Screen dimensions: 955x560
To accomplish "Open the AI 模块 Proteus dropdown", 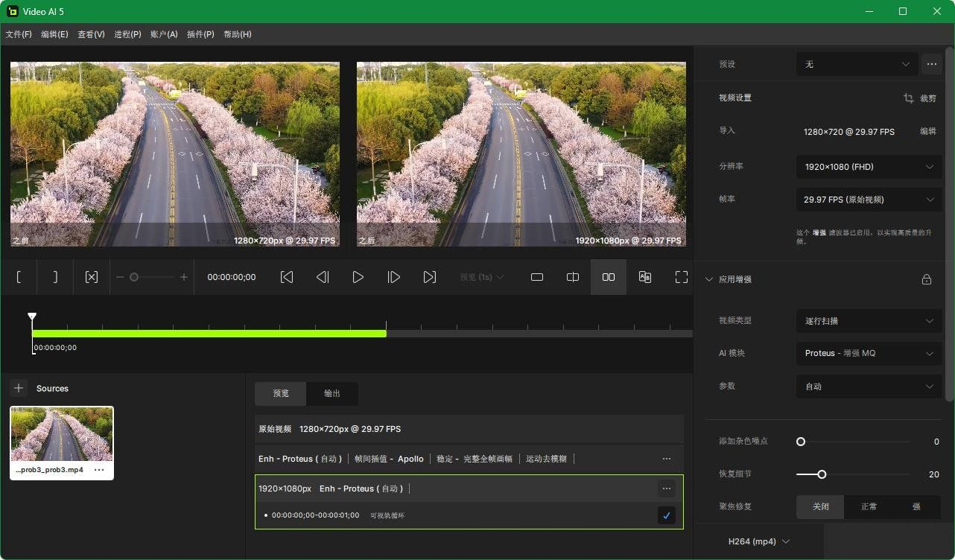I will [x=869, y=353].
